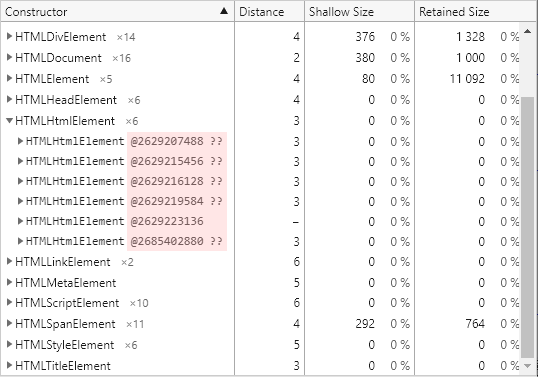Click shallow size 292 for HTMLSpanElement
538x377 pixels.
pos(365,324)
